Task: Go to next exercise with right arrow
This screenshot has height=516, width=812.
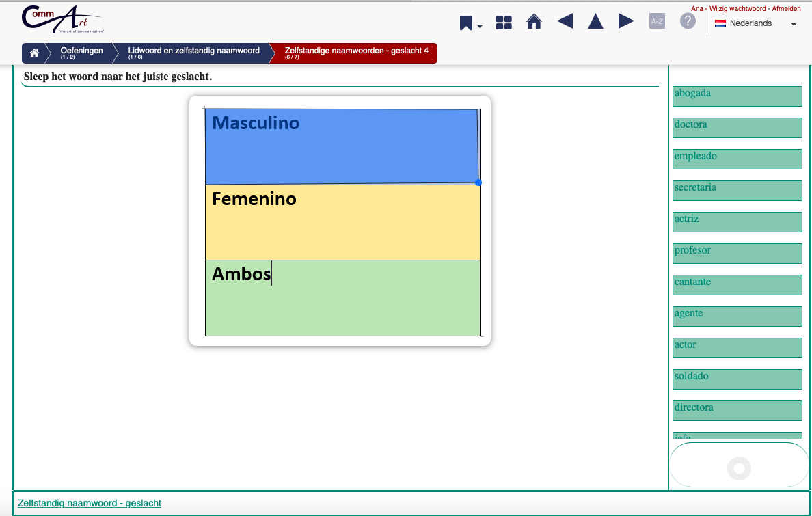Action: [626, 21]
